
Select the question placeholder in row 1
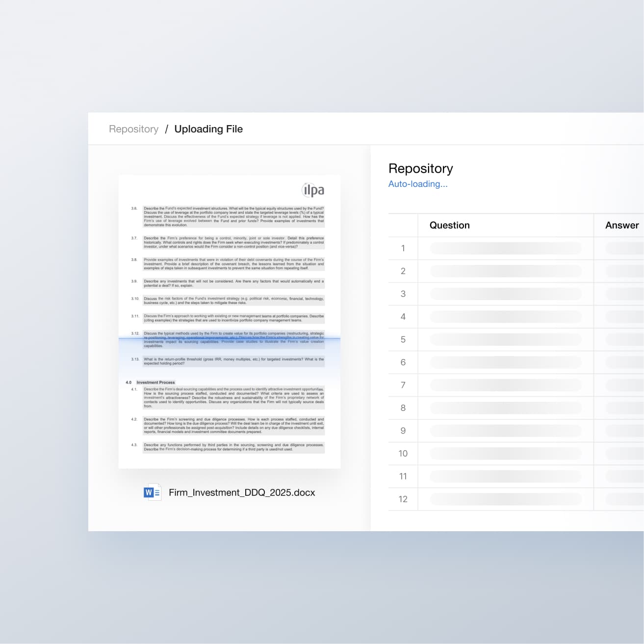tap(505, 248)
